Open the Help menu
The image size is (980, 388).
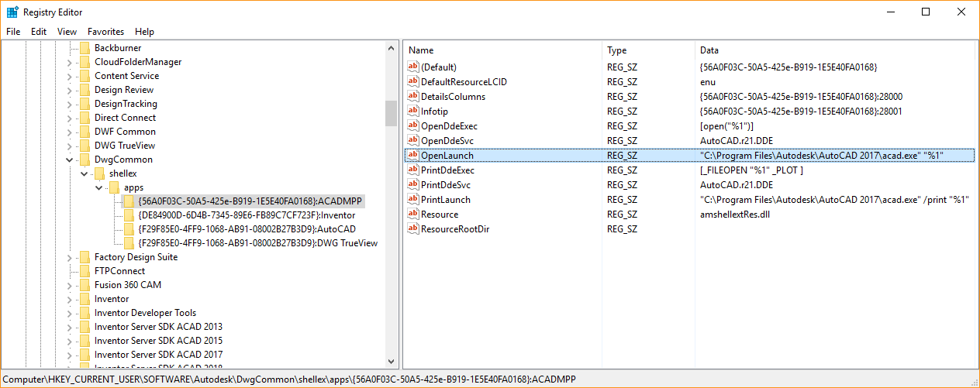tap(145, 32)
